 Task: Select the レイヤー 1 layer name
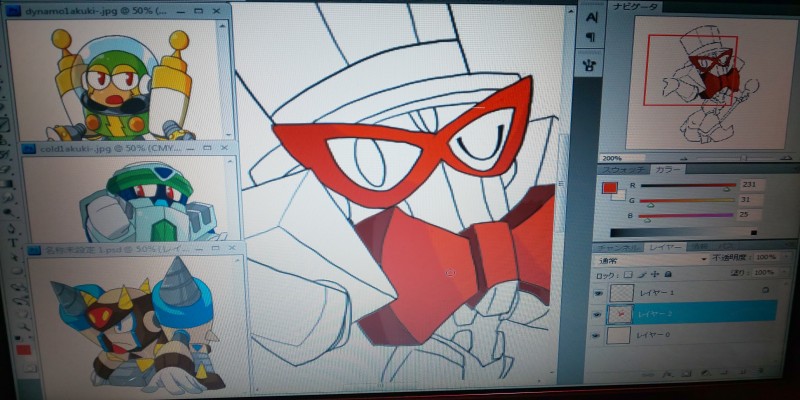(657, 292)
